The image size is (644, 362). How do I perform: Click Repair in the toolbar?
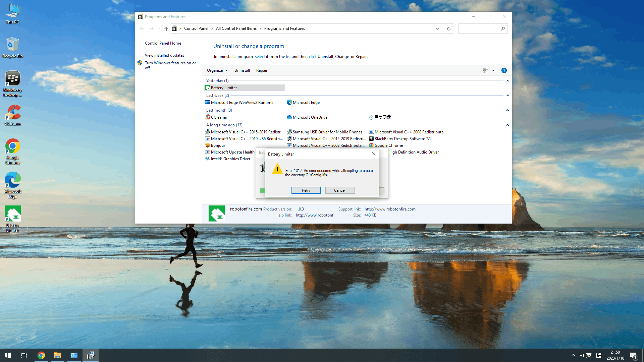click(x=262, y=70)
